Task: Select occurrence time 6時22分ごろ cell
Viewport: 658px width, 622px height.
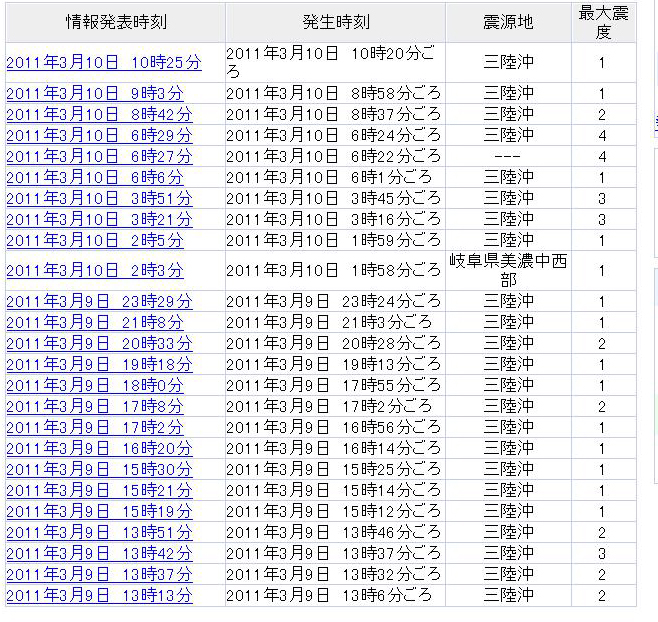Action: (x=335, y=156)
